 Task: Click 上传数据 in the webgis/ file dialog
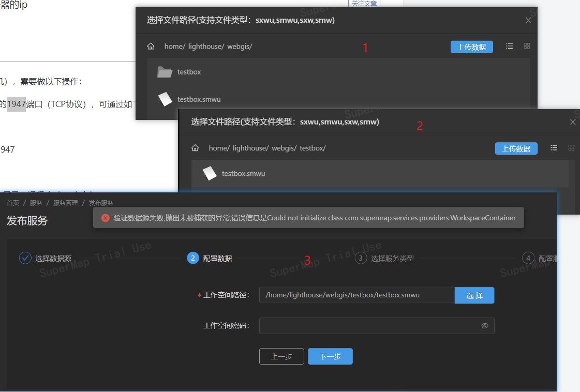(472, 47)
